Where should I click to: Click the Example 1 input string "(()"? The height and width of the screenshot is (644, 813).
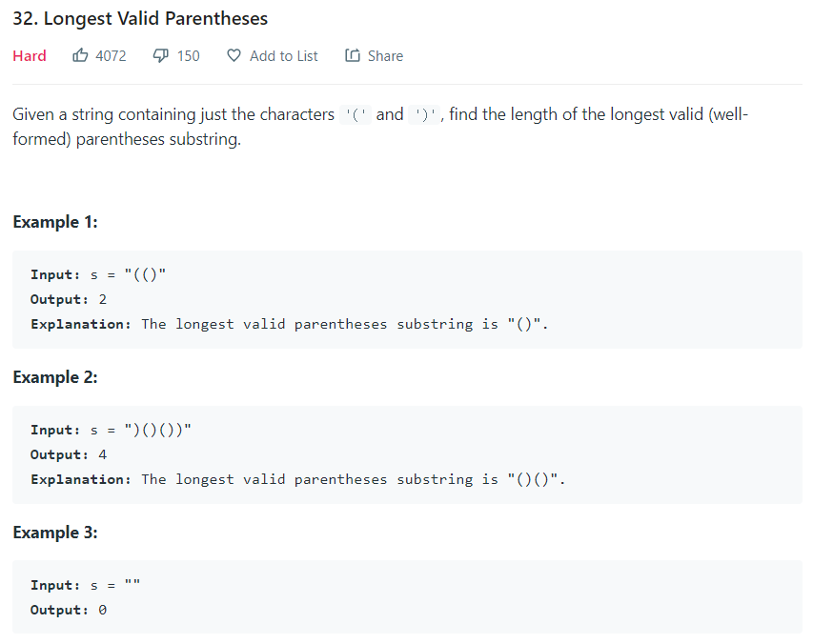pos(145,274)
